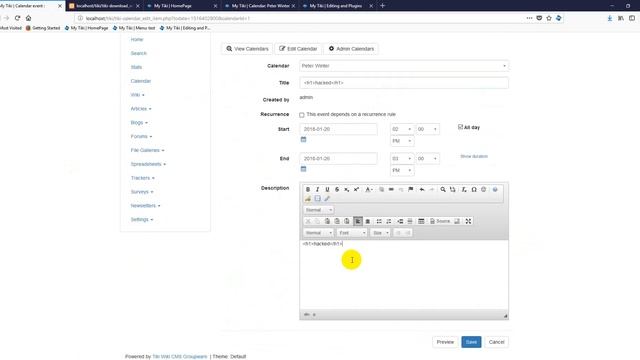Align text left in the editor

[358, 221]
